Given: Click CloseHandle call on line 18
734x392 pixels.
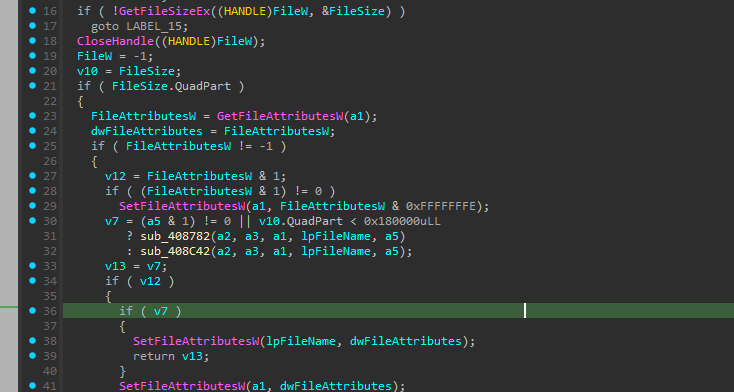Looking at the screenshot, I should point(115,41).
